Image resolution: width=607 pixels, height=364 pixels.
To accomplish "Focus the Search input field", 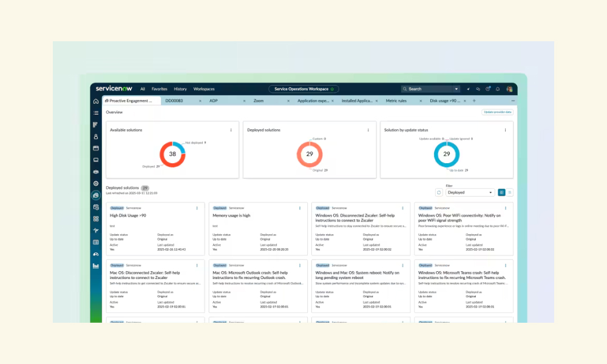I will (x=427, y=89).
